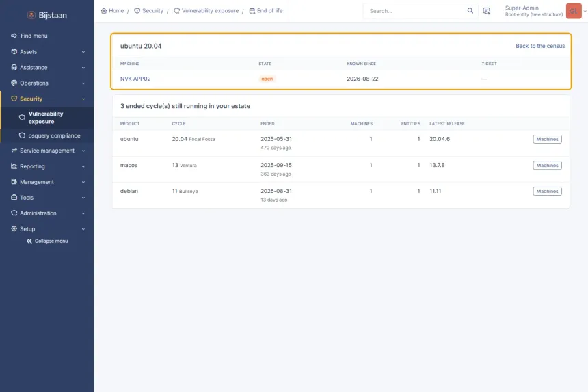Click the macos product cell

tap(129, 165)
